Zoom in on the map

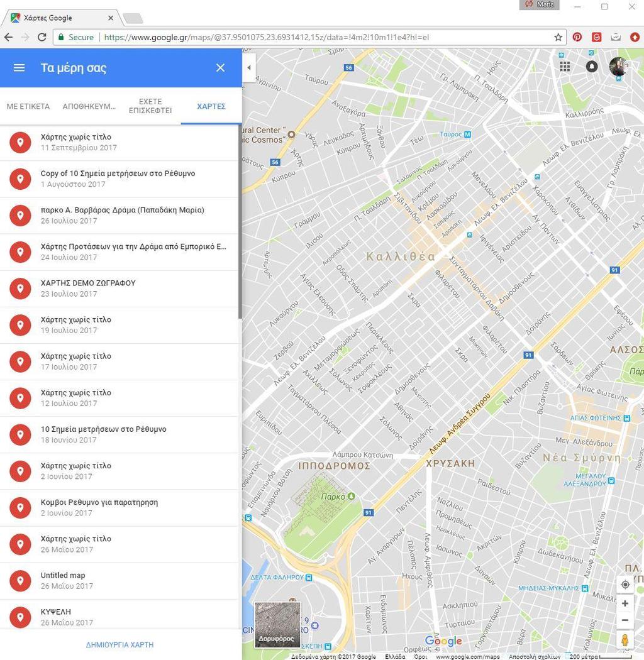tap(625, 603)
